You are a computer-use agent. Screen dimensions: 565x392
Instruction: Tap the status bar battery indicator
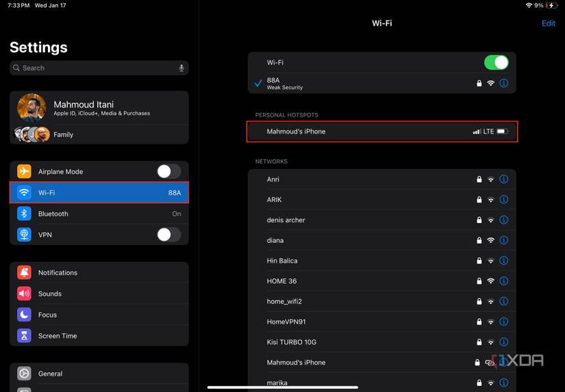[x=551, y=5]
